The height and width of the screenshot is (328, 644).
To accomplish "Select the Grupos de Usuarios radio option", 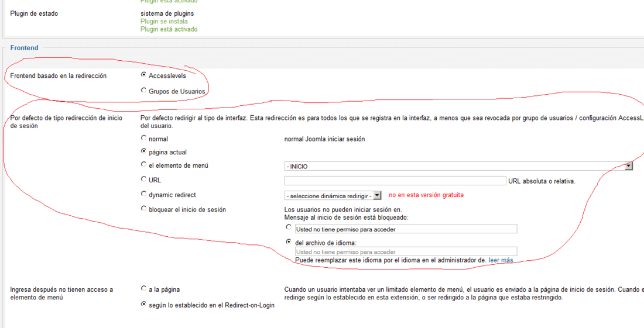I will point(143,91).
